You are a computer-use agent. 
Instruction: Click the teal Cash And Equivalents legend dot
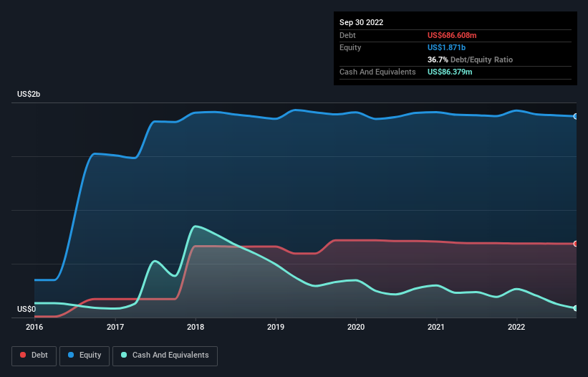pyautogui.click(x=124, y=355)
